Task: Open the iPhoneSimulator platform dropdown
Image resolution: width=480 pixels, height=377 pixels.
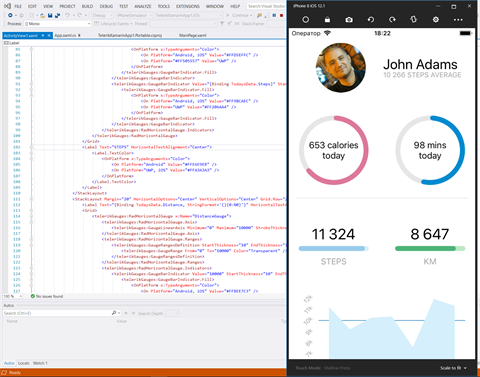Action: [134, 15]
